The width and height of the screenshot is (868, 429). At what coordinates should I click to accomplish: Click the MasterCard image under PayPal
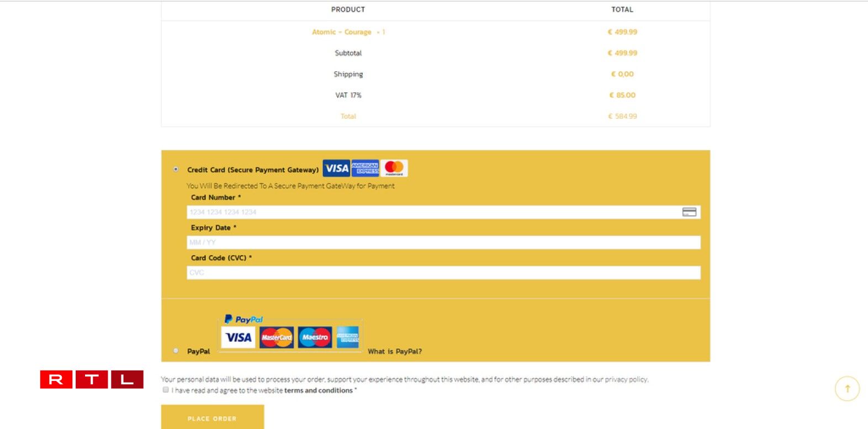pos(277,337)
